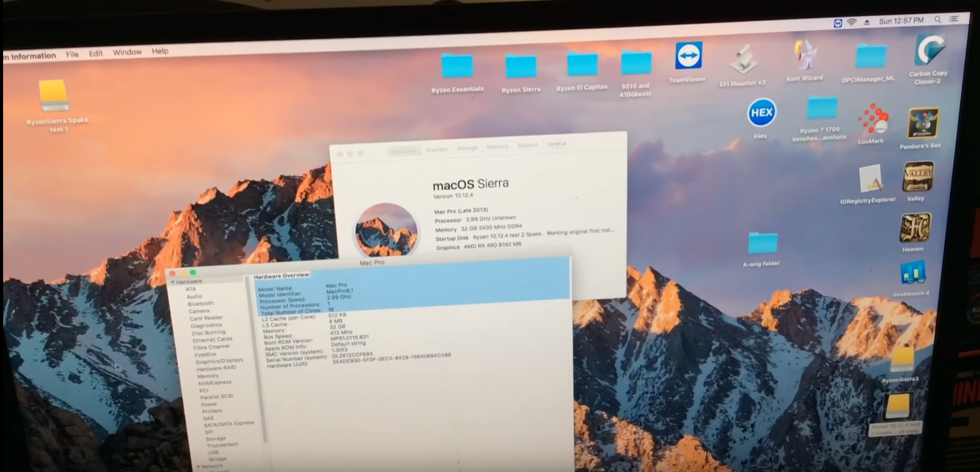Open the File menu
This screenshot has height=472, width=980.
(72, 54)
